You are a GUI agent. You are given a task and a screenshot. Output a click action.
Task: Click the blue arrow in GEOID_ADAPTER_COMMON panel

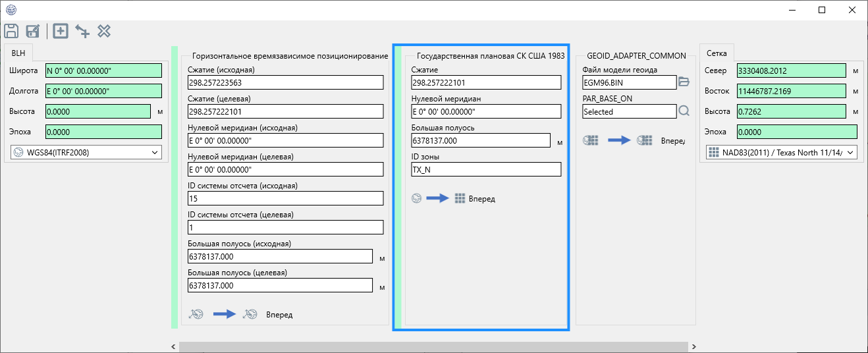[x=618, y=140]
